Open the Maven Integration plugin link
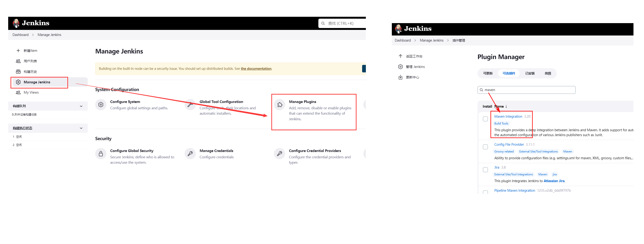 click(x=508, y=117)
